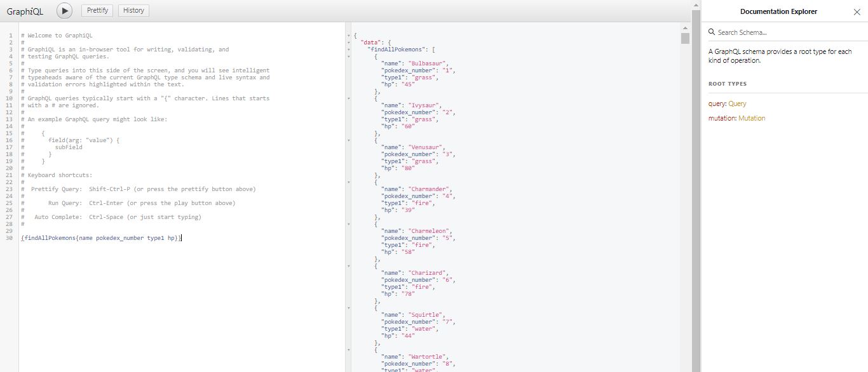
Task: Click the search magnifier icon in docs
Action: 712,32
